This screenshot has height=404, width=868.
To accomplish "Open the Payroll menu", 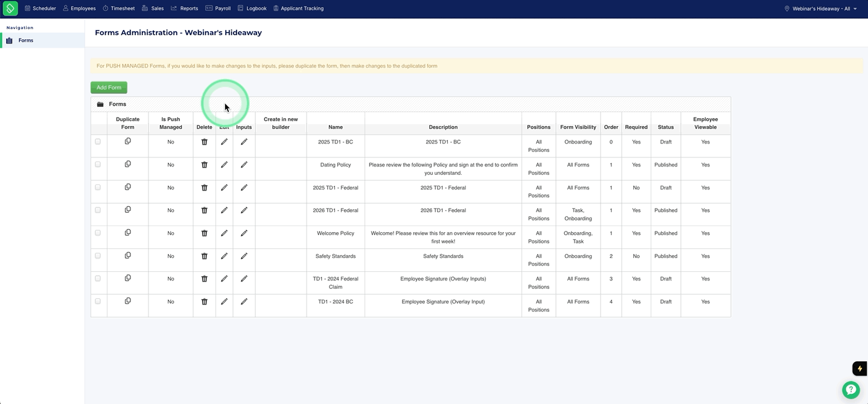I will 218,8.
